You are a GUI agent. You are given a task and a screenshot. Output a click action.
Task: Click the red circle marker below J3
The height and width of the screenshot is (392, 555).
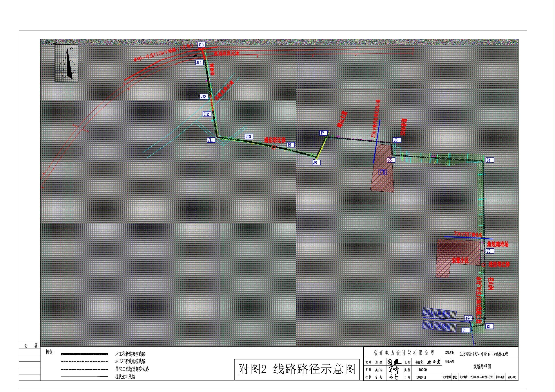[x=483, y=265]
